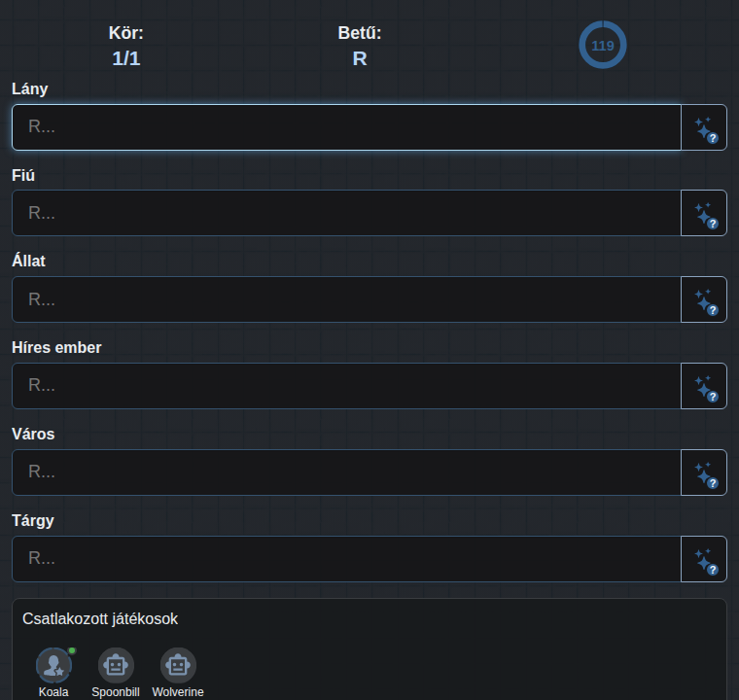Screen dimensions: 739x700
Task: Click the Város answer field
Action: (346, 472)
